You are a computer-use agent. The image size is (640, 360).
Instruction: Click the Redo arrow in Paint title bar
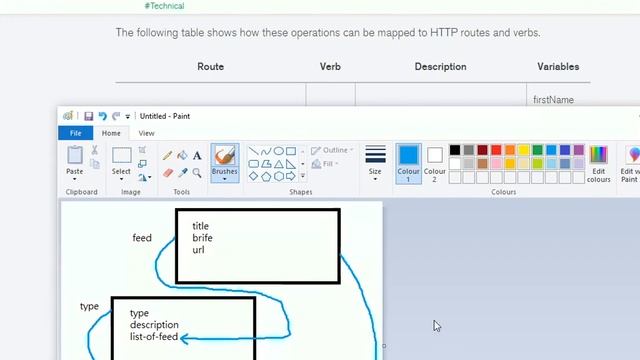click(116, 116)
